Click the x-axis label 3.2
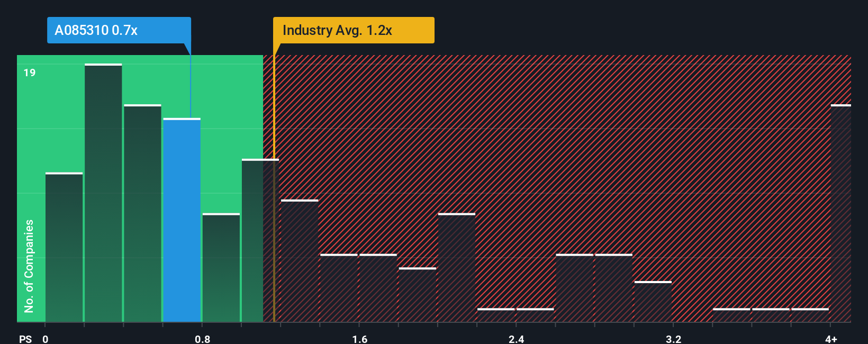Viewport: 868px width, 344px height. 673,339
